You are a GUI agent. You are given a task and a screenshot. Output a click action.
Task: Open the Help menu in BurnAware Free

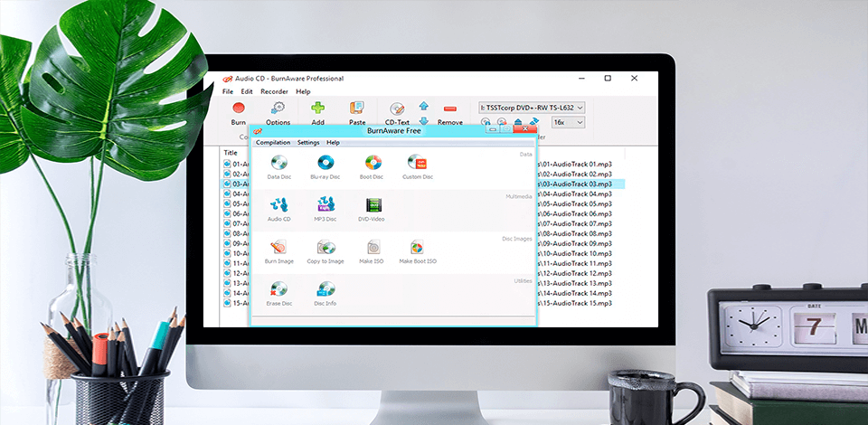click(x=333, y=142)
